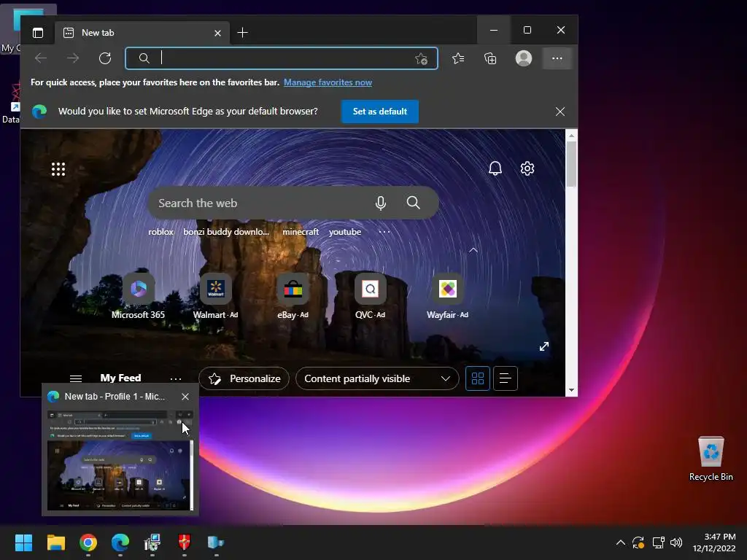747x560 pixels.
Task: Click the Refresh page icon
Action: 105,58
